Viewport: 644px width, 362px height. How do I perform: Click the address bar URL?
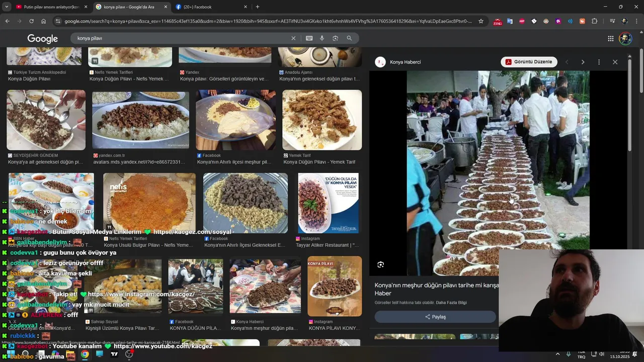tap(268, 21)
